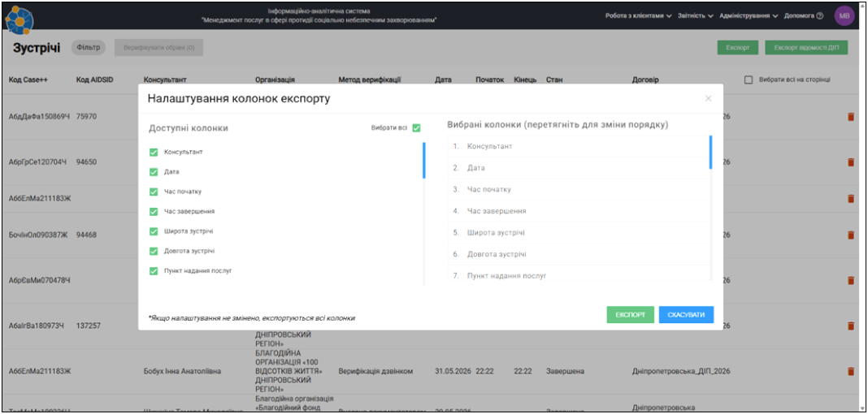This screenshot has height=414, width=868.
Task: Uncheck the Довгота зустрічі column checkbox
Action: [154, 252]
